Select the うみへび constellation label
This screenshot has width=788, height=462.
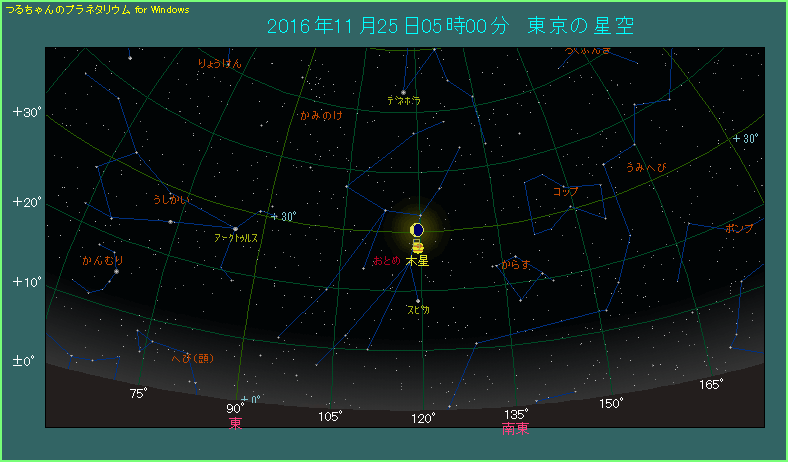coord(645,167)
